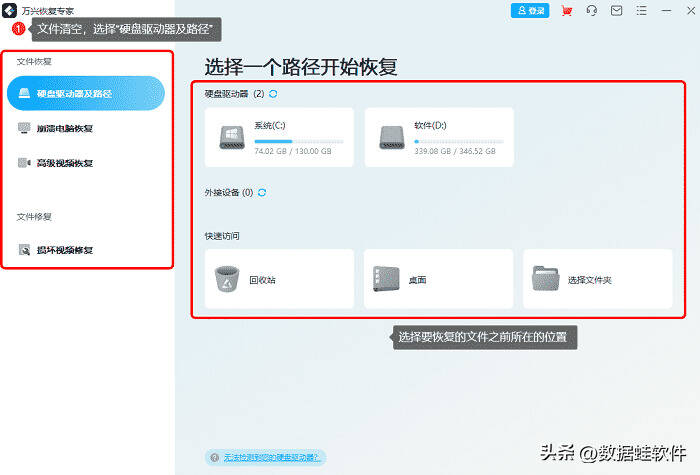
Task: Open the shopping cart icon
Action: tap(567, 11)
